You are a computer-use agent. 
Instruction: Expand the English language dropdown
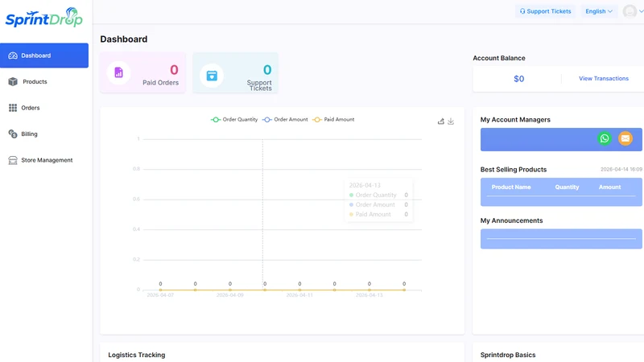click(x=599, y=11)
